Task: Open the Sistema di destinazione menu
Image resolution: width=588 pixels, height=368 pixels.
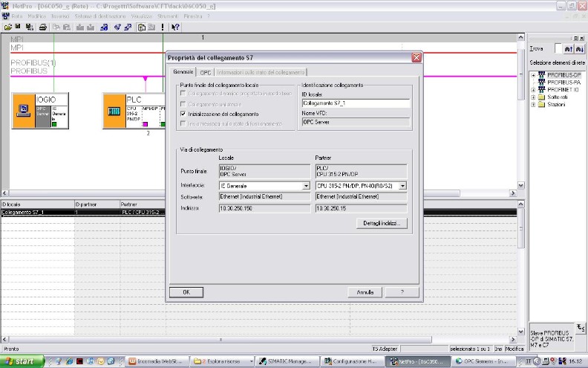Action: (99, 16)
